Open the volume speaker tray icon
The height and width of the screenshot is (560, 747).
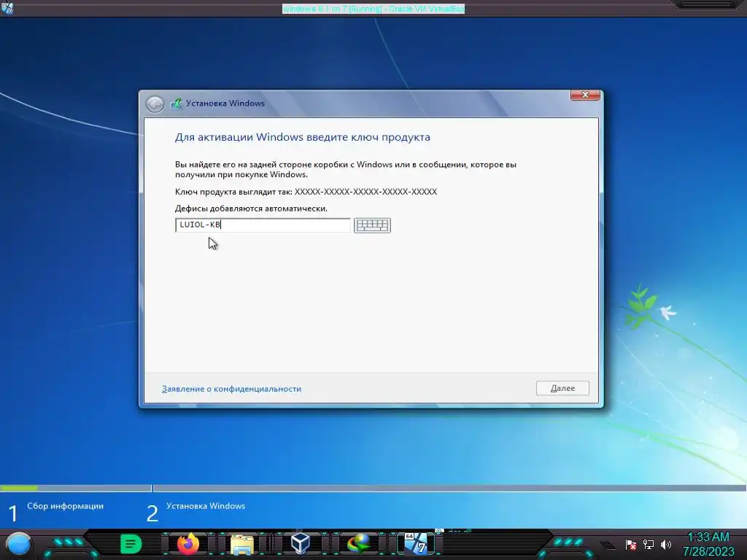665,544
